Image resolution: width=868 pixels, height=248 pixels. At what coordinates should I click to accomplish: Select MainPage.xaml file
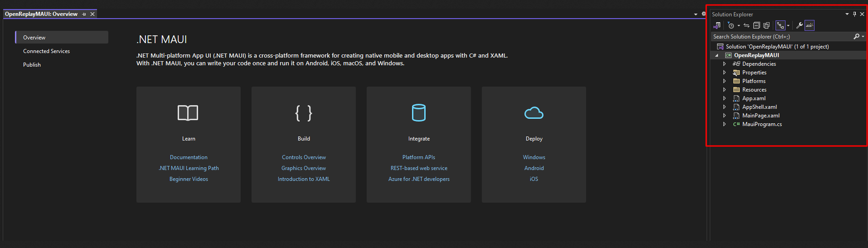click(x=761, y=116)
